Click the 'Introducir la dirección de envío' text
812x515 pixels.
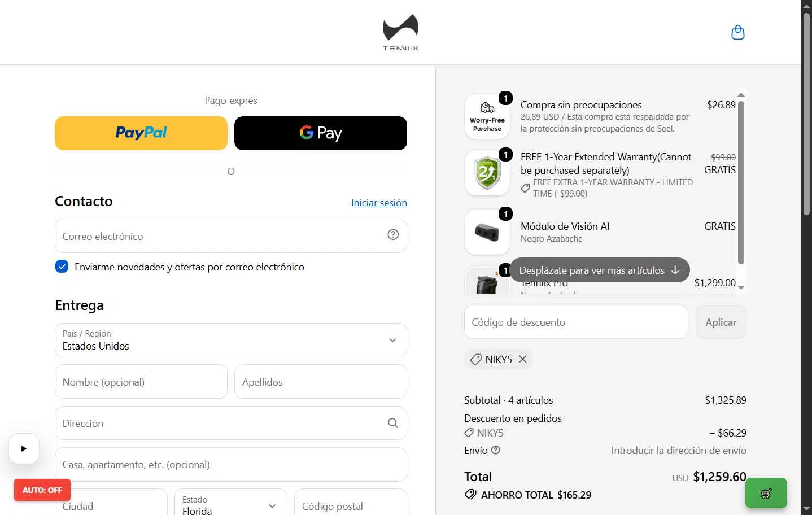[679, 451]
